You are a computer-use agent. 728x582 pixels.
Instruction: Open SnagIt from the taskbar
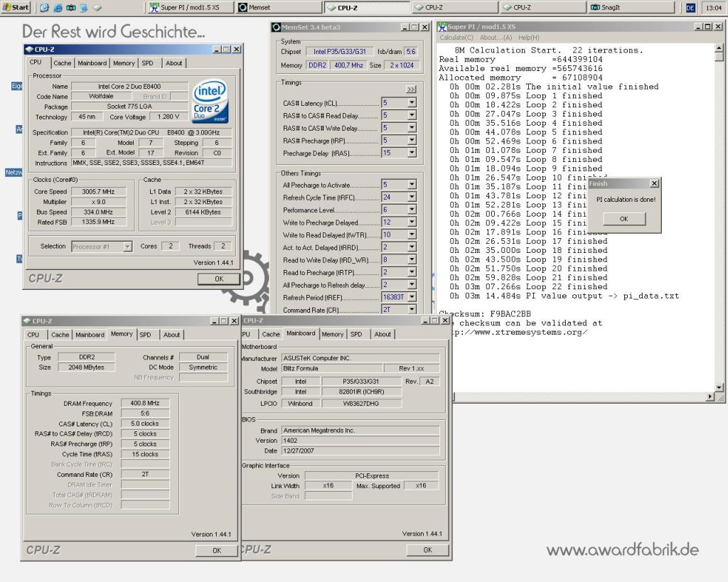pos(631,7)
